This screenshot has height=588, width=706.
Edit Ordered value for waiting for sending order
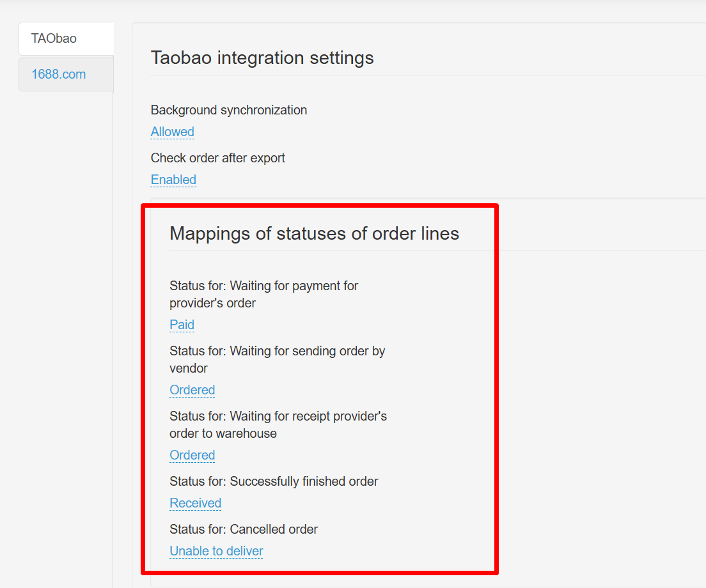tap(192, 390)
